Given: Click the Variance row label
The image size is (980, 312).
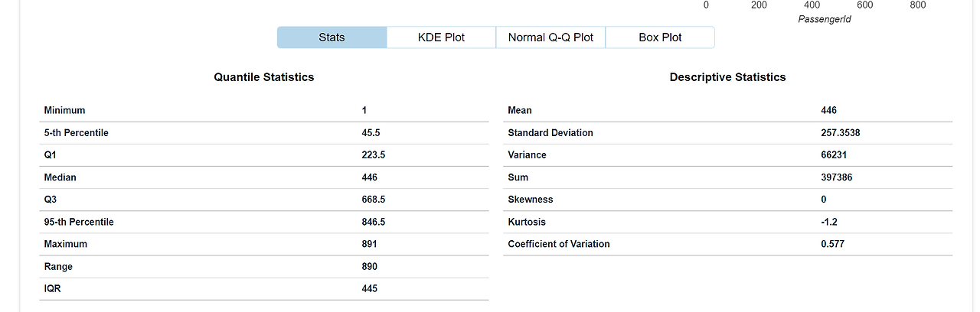Looking at the screenshot, I should point(528,155).
